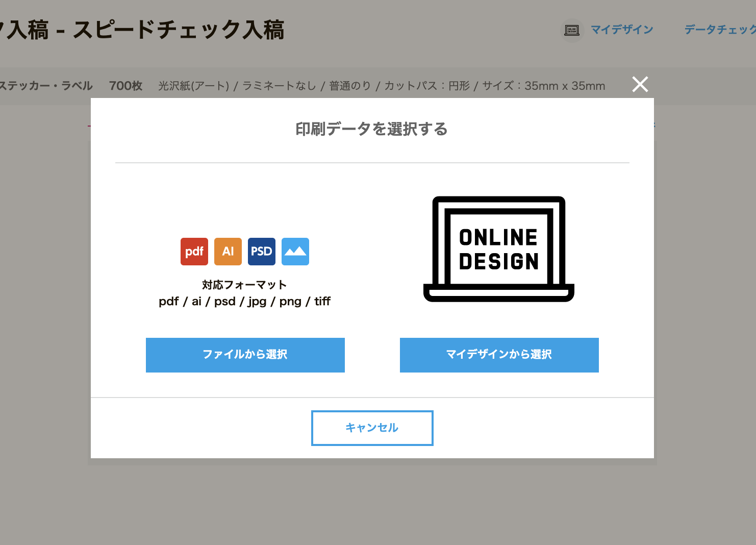Click the orange AI format icon
The width and height of the screenshot is (756, 545).
(228, 252)
